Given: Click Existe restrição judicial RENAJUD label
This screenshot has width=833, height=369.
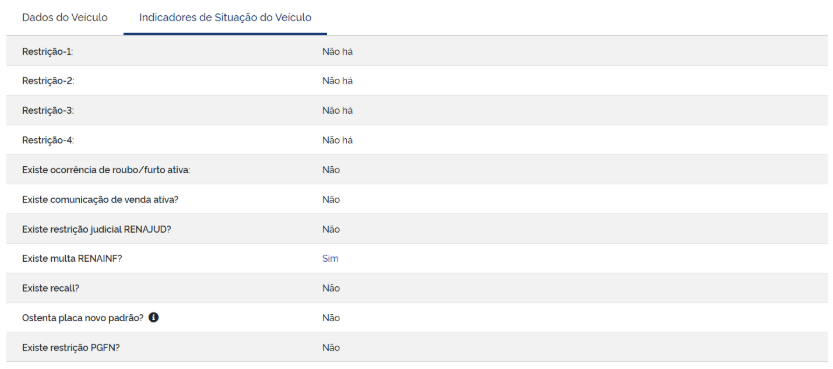Looking at the screenshot, I should pyautogui.click(x=97, y=229).
